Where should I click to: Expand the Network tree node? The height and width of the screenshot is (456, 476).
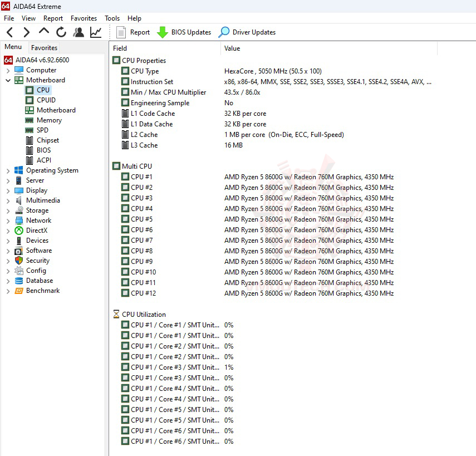tap(8, 220)
